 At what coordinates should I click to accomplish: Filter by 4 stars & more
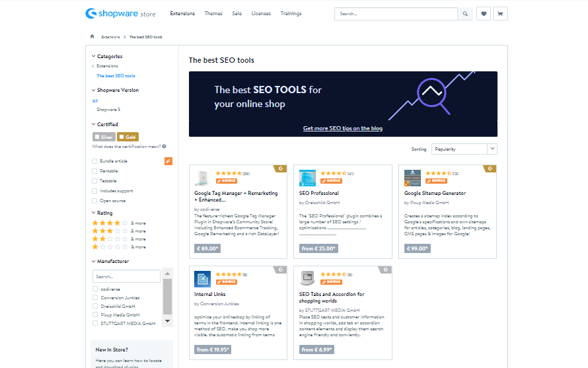tap(119, 223)
